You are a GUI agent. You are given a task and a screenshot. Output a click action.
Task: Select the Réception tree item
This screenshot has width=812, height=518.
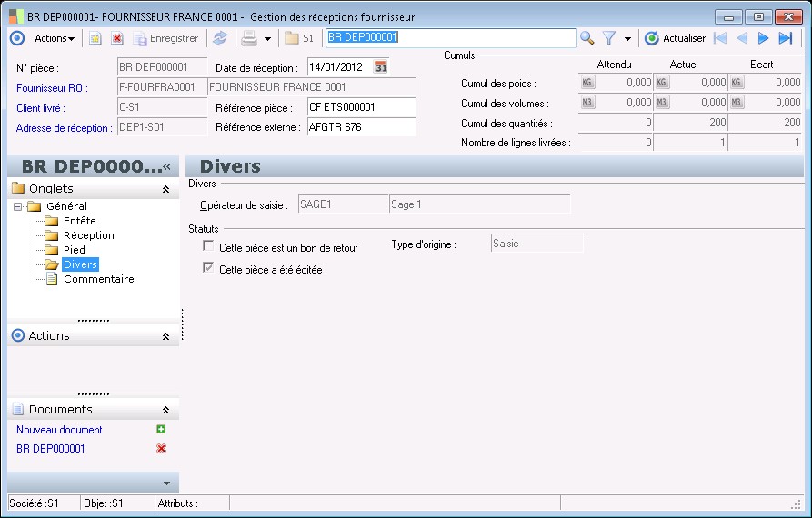[88, 235]
